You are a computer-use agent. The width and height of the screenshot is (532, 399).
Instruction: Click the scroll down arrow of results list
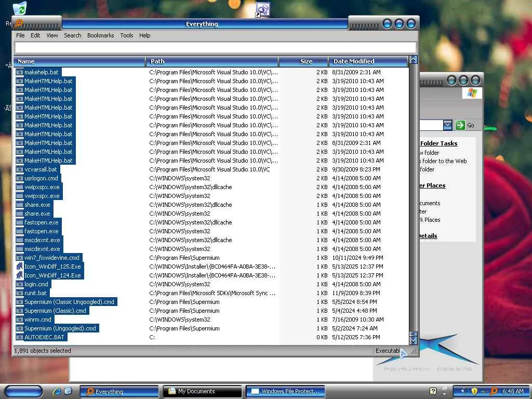(413, 340)
